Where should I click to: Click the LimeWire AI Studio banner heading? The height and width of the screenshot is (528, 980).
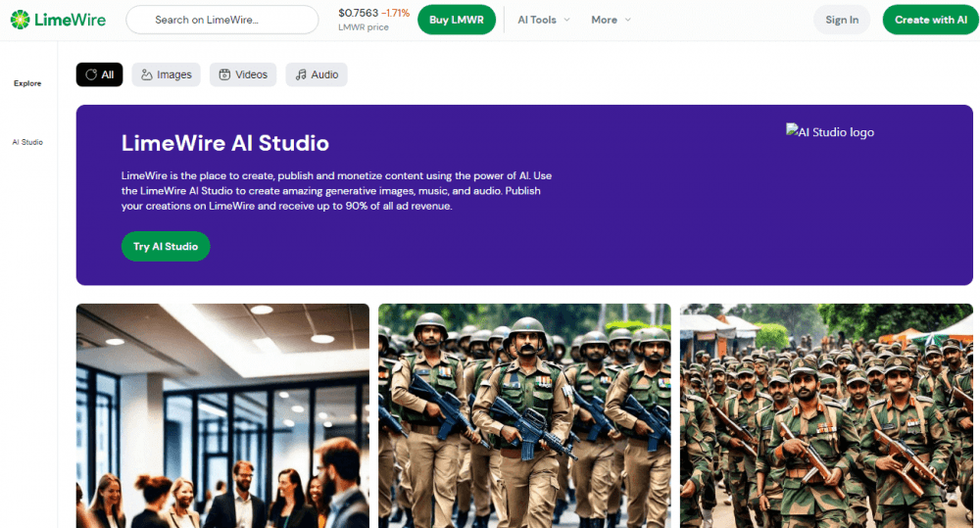(x=225, y=143)
